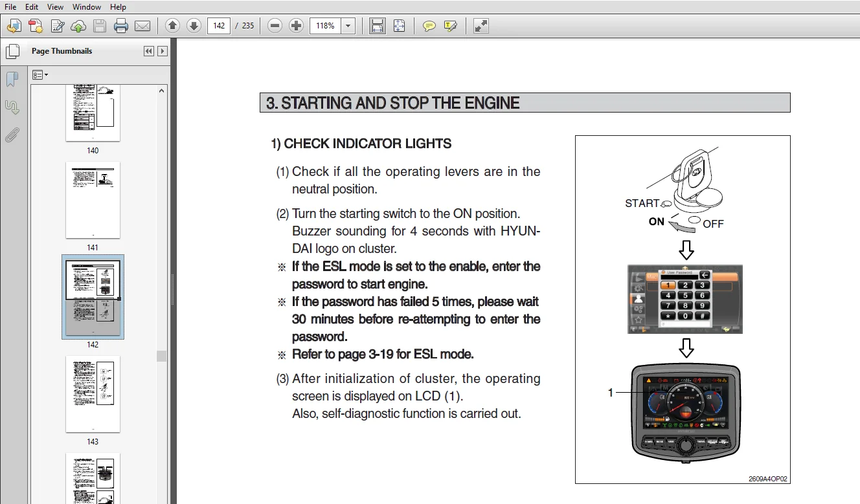
Task: Print the document using the printer icon
Action: tap(121, 26)
